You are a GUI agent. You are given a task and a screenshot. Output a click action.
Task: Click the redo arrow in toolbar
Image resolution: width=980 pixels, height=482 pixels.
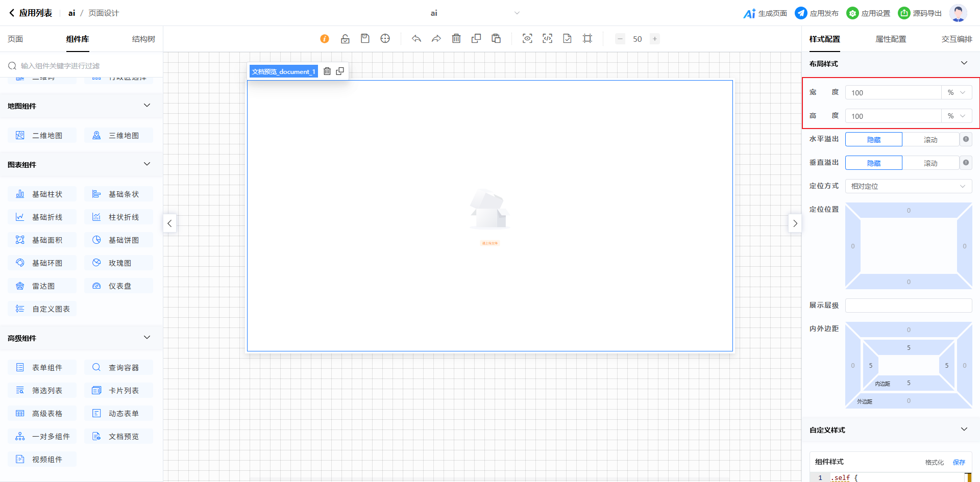tap(436, 39)
